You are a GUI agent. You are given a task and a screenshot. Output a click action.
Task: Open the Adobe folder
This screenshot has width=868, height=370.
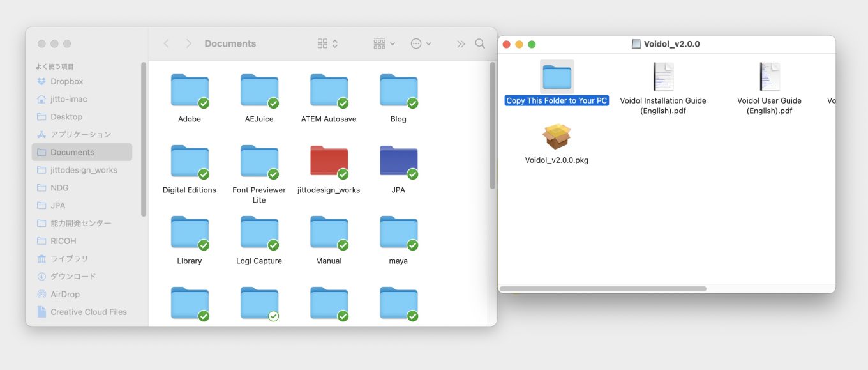tap(190, 91)
